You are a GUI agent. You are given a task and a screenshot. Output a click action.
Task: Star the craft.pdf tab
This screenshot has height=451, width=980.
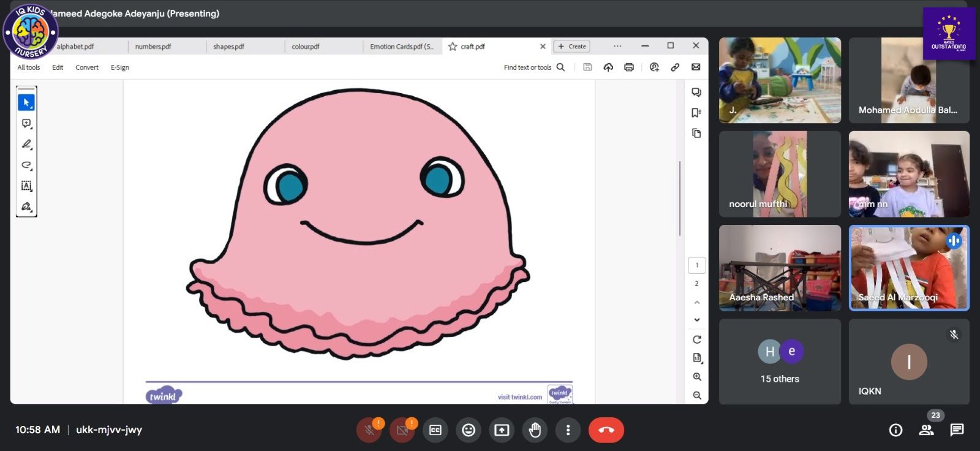453,47
